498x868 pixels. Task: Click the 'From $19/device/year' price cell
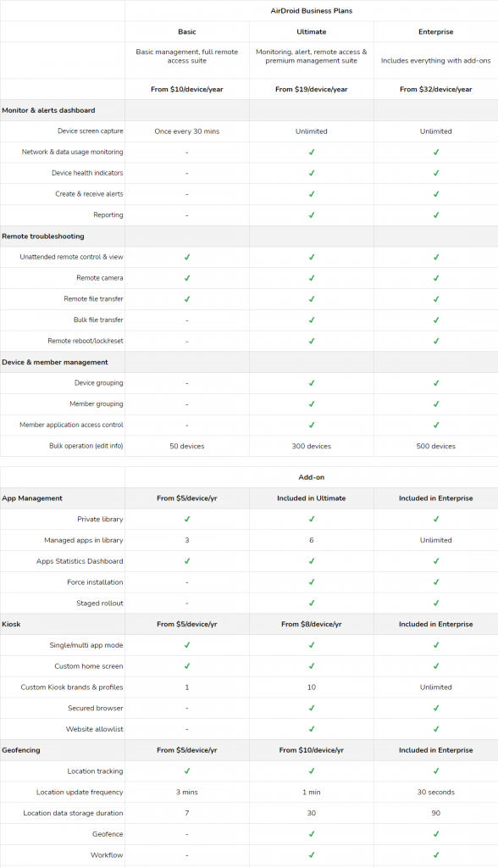312,89
